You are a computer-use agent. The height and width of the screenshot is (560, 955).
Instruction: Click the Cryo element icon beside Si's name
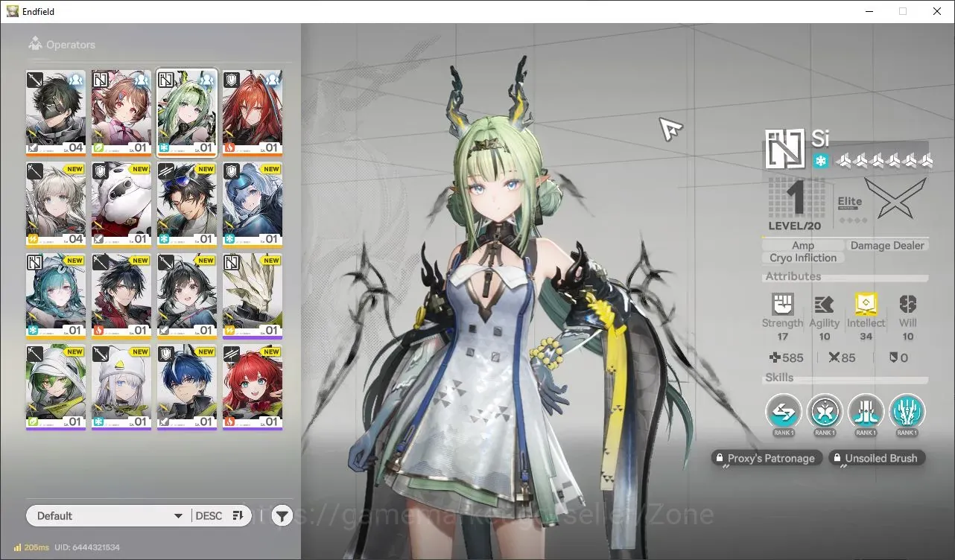(820, 161)
